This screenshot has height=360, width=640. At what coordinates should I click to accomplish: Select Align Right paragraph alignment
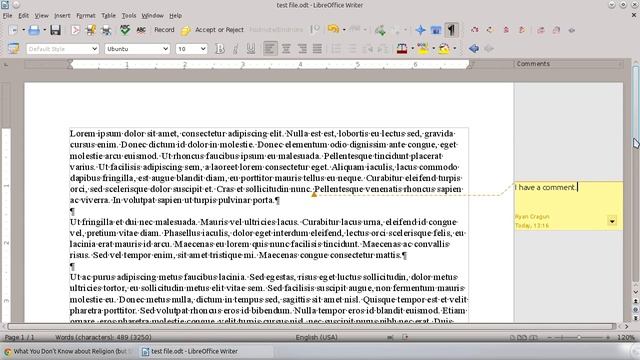click(302, 49)
